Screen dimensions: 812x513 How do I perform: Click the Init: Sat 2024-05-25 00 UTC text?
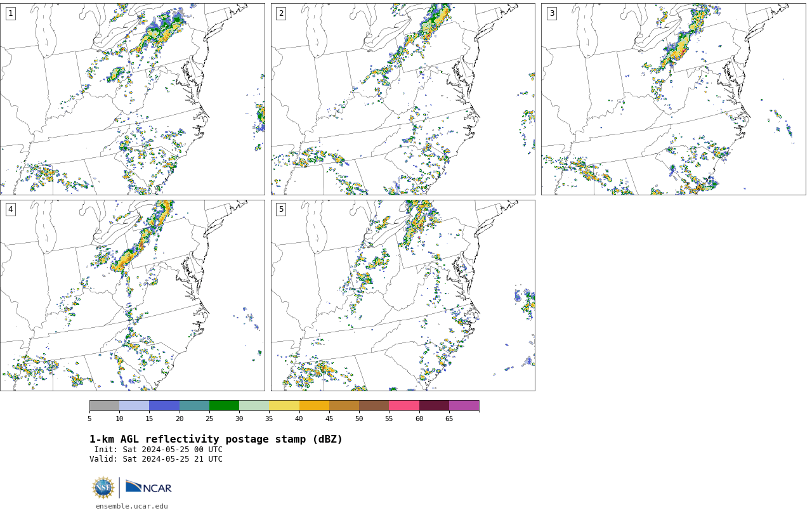(x=159, y=450)
